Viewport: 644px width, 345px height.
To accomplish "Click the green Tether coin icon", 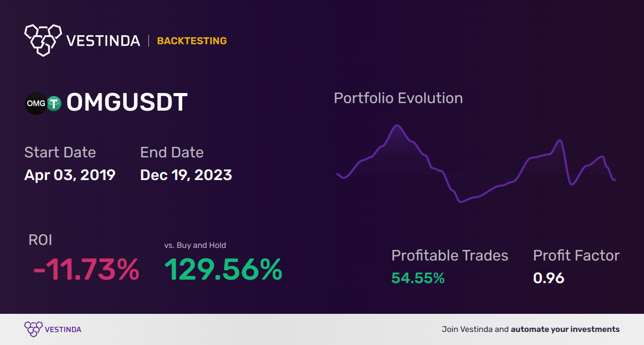I will [54, 104].
